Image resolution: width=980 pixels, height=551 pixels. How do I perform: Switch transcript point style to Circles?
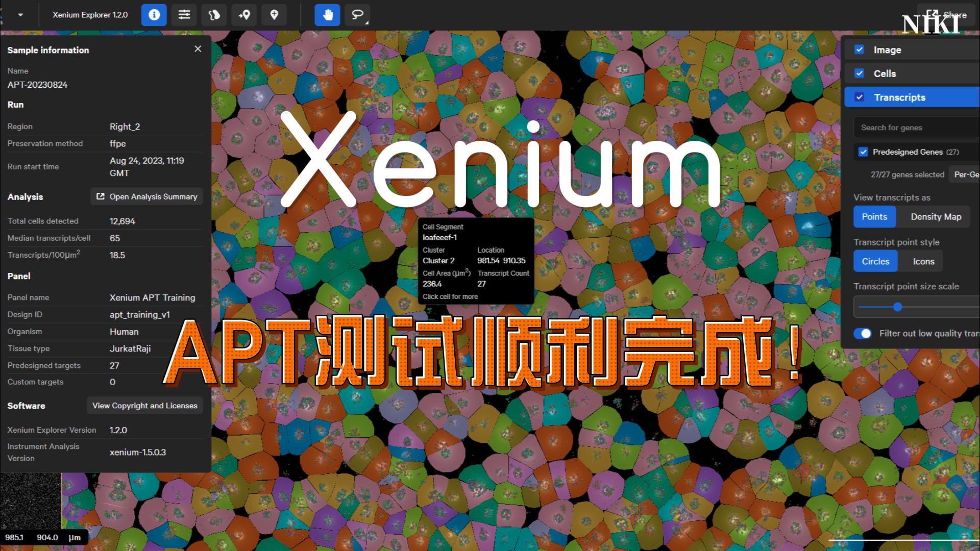tap(876, 261)
